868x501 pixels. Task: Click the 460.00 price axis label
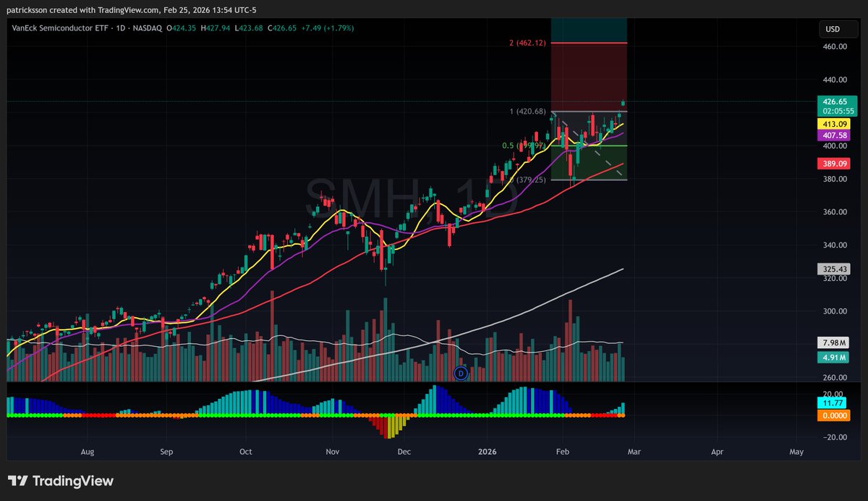835,46
